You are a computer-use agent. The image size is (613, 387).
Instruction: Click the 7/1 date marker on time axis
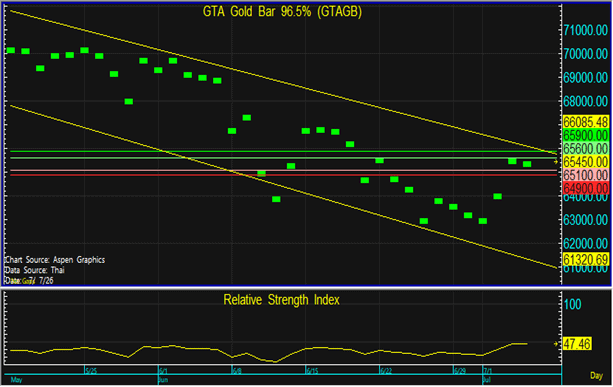pos(488,371)
